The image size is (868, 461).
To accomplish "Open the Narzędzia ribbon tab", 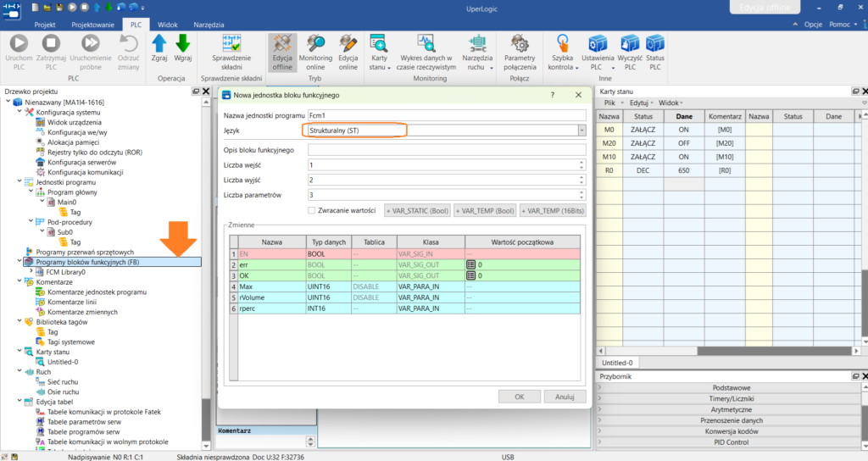I will pyautogui.click(x=209, y=25).
